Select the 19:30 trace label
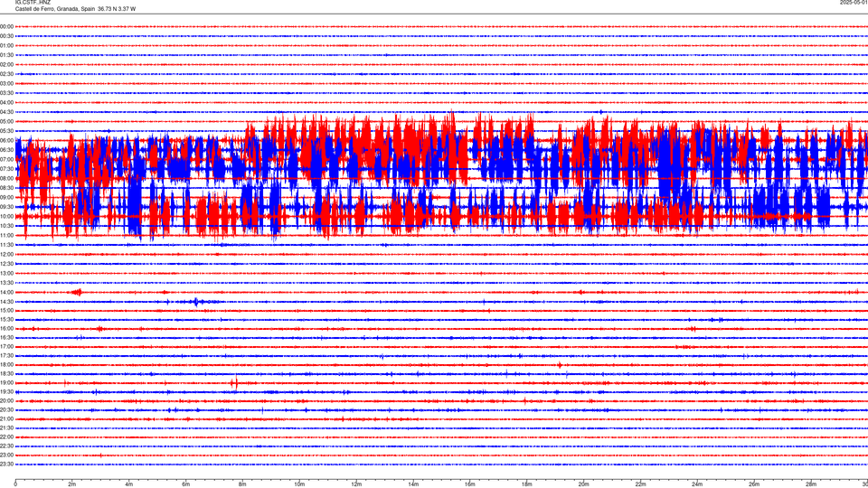 point(6,391)
